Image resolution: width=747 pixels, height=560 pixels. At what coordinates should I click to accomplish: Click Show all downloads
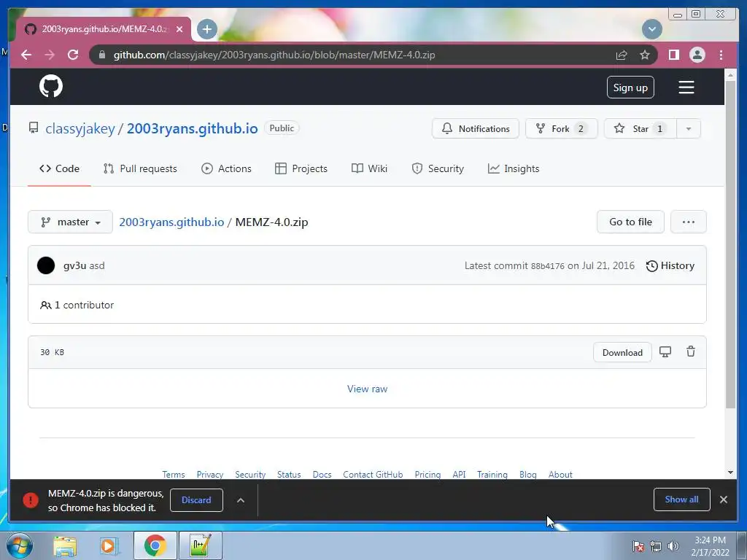pos(682,499)
